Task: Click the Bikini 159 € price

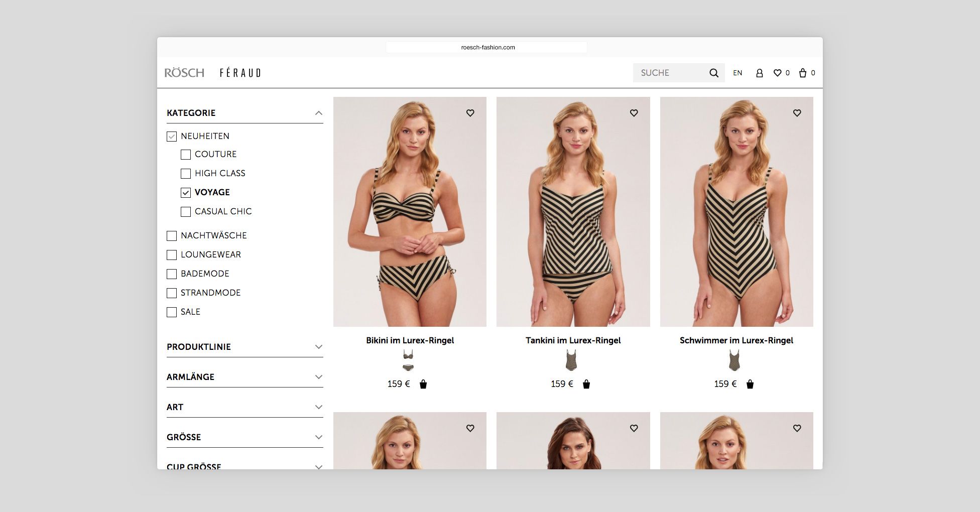Action: point(399,384)
